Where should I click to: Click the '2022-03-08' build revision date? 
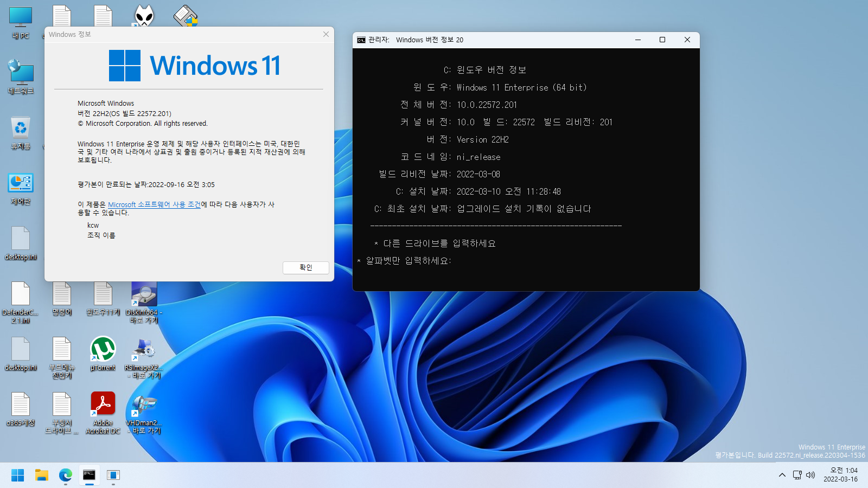[478, 174]
